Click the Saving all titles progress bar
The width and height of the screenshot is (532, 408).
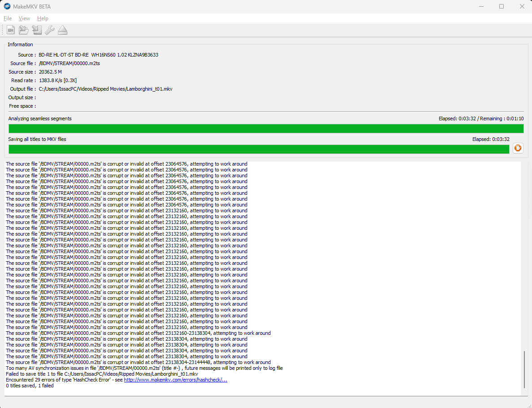point(259,149)
